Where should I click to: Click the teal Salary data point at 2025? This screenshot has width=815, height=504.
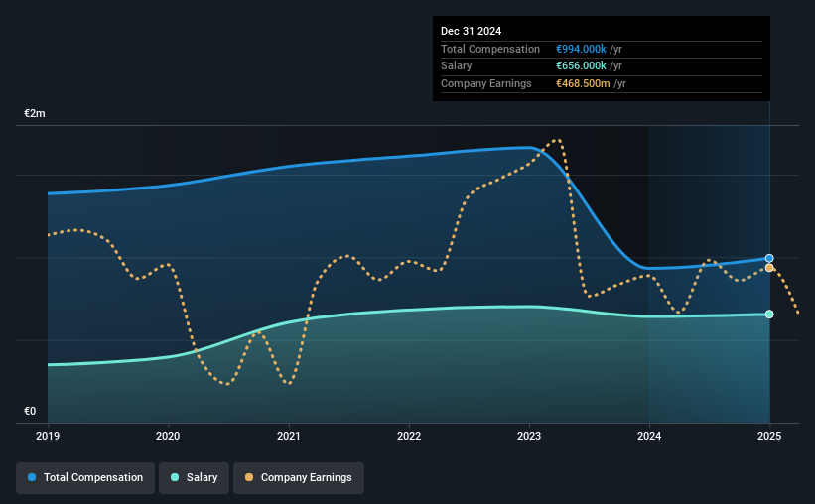click(769, 315)
